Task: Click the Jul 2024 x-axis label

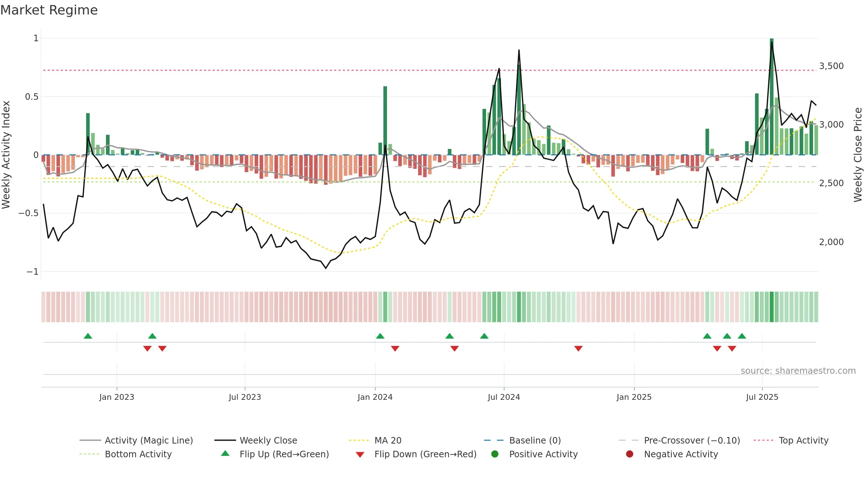Action: coord(504,397)
